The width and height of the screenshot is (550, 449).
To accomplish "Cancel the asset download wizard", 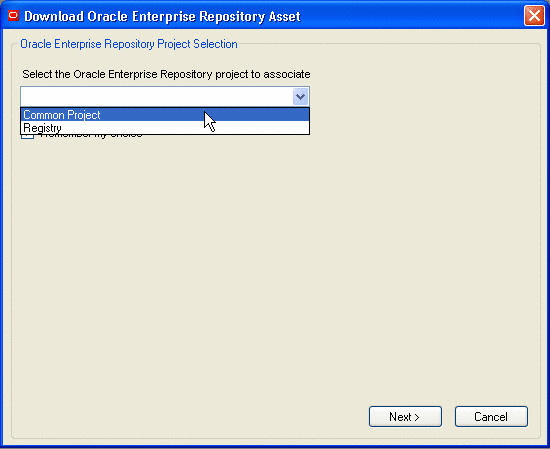I will coord(491,417).
